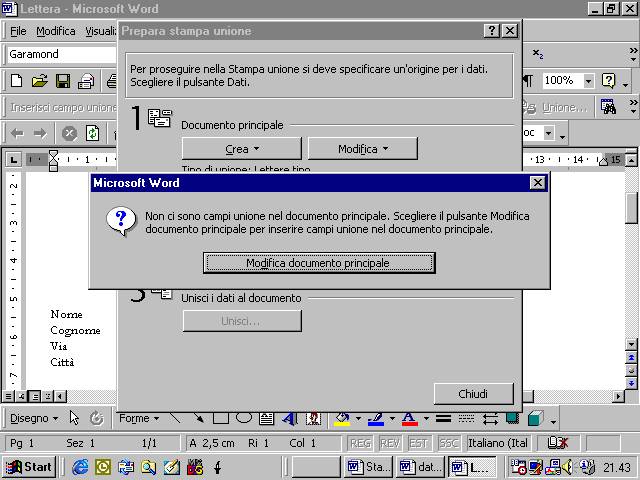Click the Web toolbar Forward arrow
640x480 pixels.
click(40, 133)
